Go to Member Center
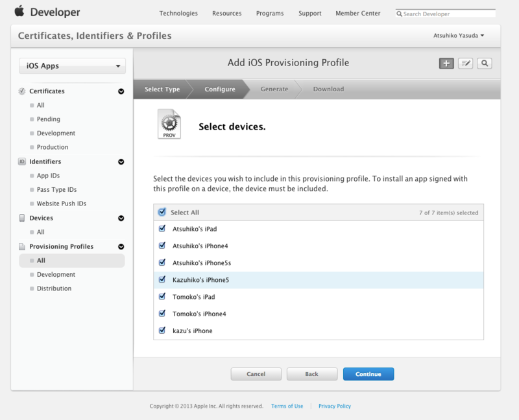Image resolution: width=519 pixels, height=420 pixels. pos(358,13)
